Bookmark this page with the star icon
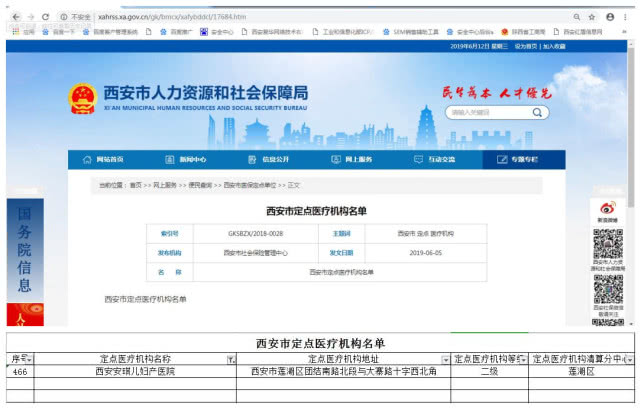This screenshot has height=409, width=641. [592, 17]
